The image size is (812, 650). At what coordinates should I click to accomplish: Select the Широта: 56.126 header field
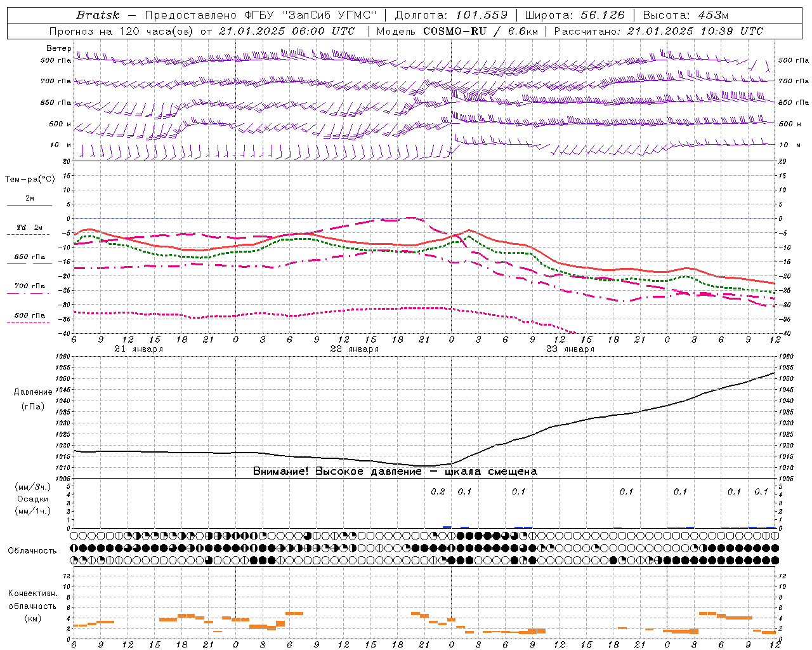tap(575, 15)
